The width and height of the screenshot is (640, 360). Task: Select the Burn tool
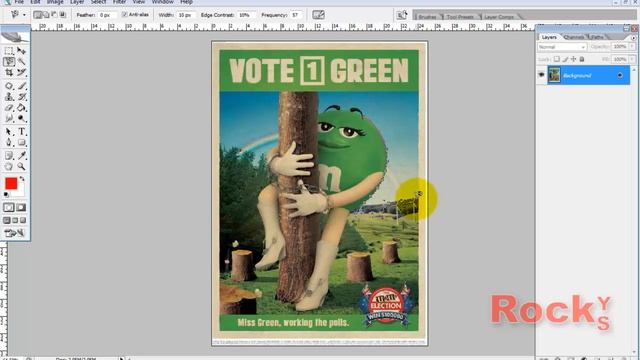[x=22, y=118]
